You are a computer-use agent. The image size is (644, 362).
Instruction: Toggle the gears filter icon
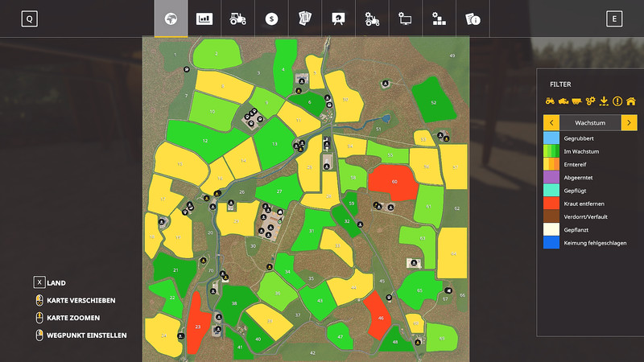(590, 101)
